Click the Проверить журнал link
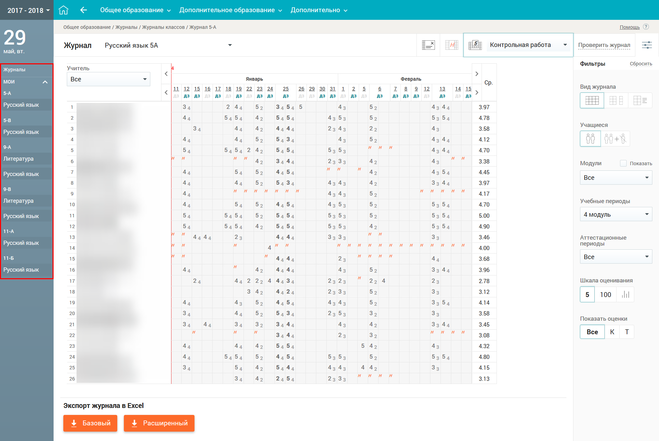This screenshot has width=659, height=441. (604, 45)
